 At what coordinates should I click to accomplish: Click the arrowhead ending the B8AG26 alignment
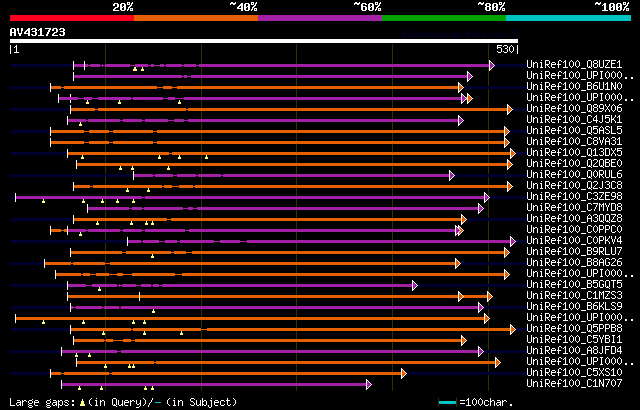(458, 264)
